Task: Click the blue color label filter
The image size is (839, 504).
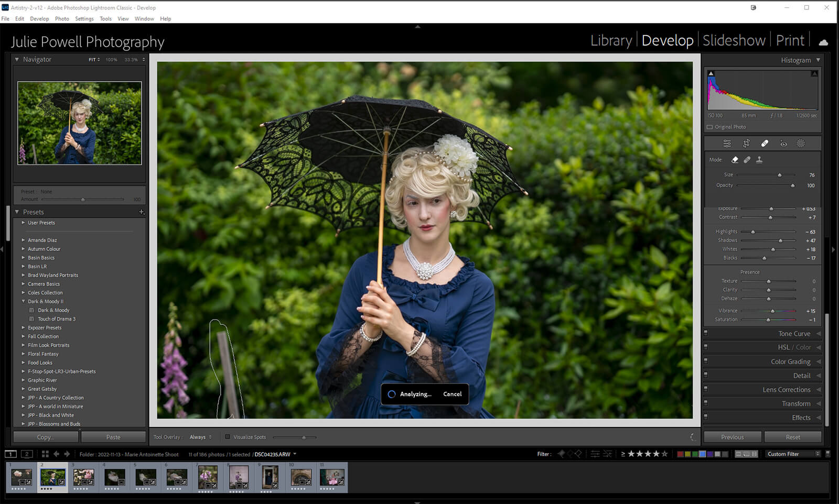Action: pyautogui.click(x=702, y=454)
